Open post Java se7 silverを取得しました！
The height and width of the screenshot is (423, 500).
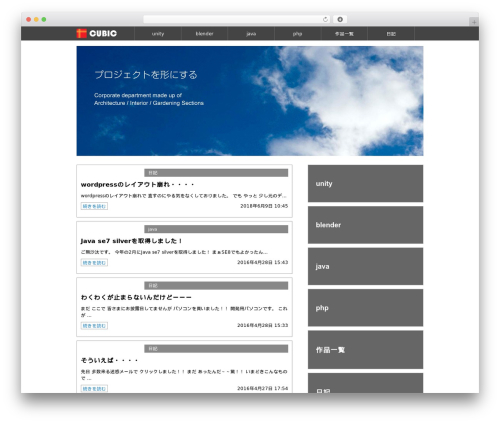pyautogui.click(x=131, y=241)
